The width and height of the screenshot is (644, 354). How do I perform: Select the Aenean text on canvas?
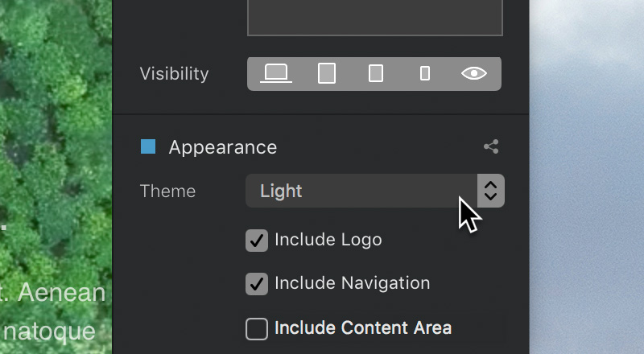(x=62, y=293)
